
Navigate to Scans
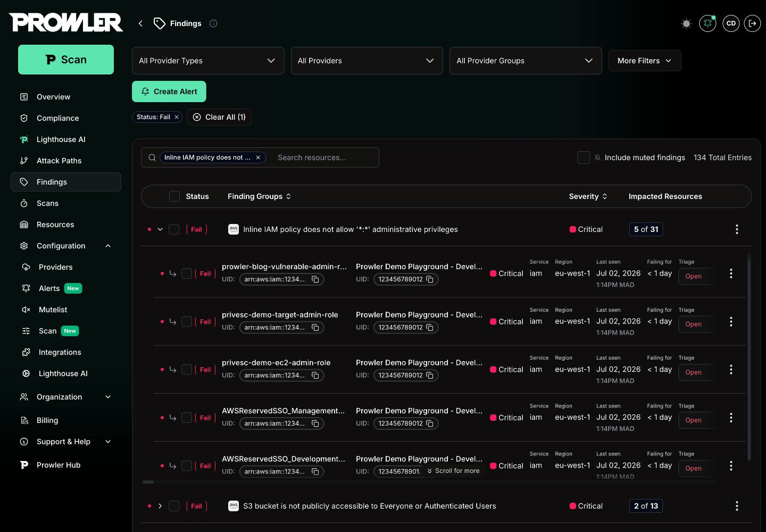tap(66, 203)
